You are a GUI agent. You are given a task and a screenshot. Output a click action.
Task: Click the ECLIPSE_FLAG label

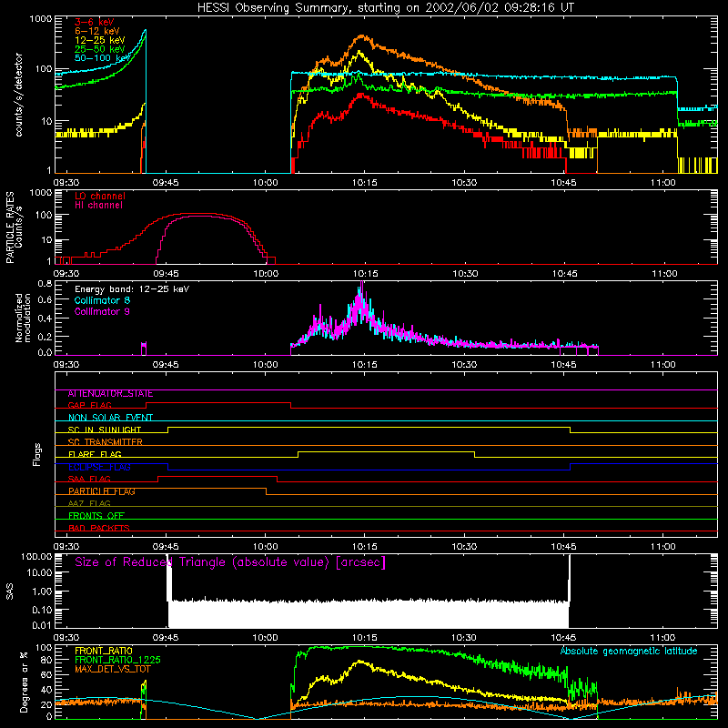99,467
